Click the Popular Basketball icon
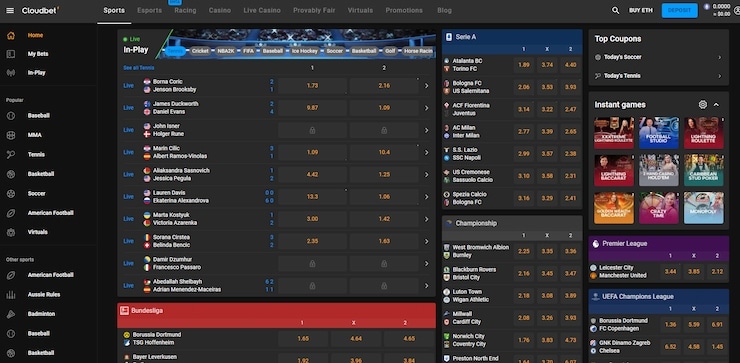Screen dimensions: 740x363 [x=11, y=174]
